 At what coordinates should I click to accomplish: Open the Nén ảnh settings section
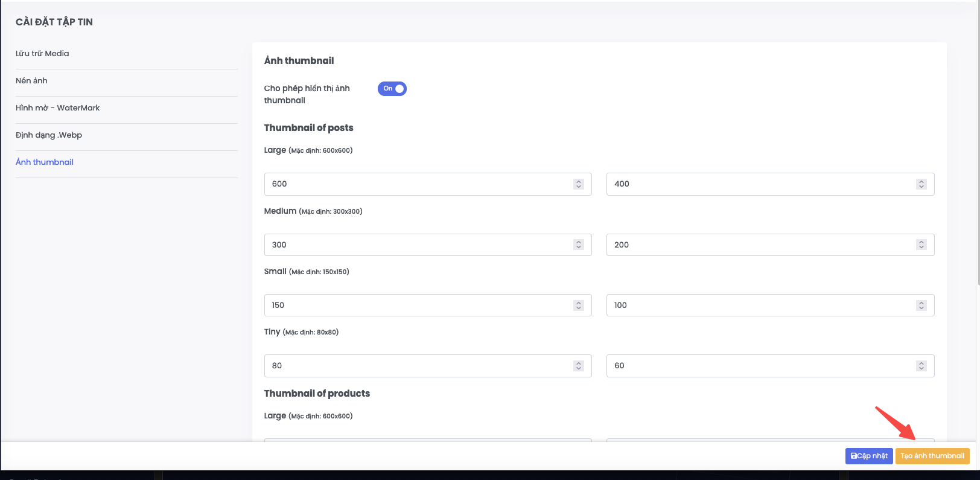[x=31, y=81]
